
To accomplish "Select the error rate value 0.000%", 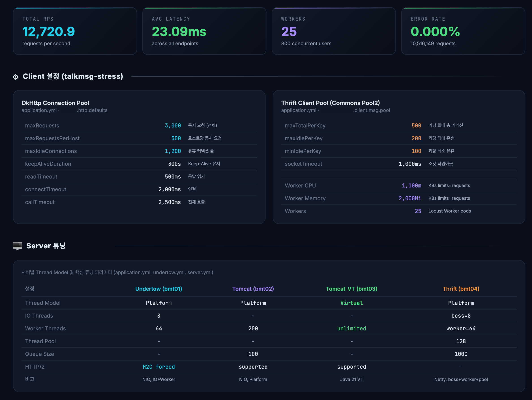I will pyautogui.click(x=435, y=32).
